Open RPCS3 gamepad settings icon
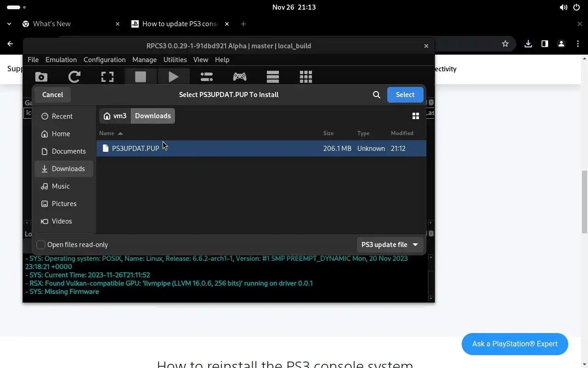Image resolution: width=588 pixels, height=368 pixels. 240,77
